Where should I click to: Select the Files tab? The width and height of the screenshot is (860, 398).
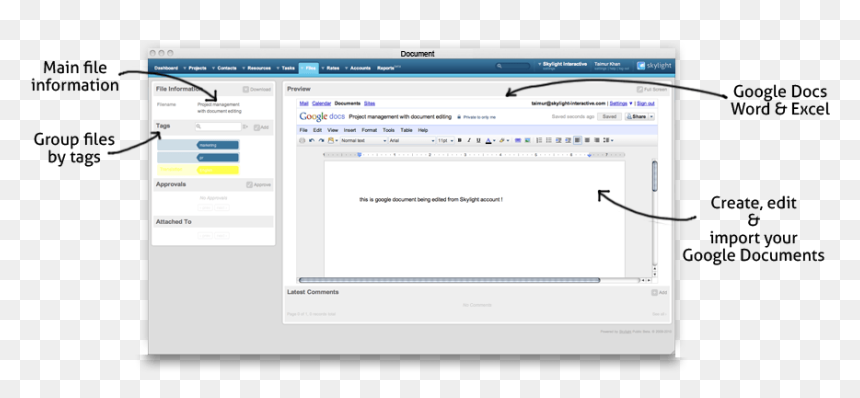point(309,68)
